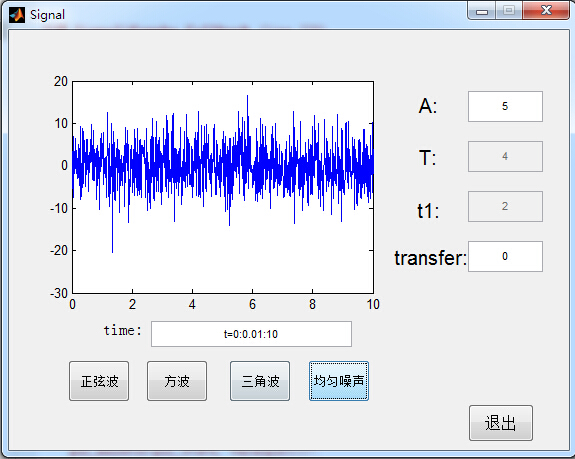Select the 三角波 triangle wave button
Image resolution: width=575 pixels, height=459 pixels.
[260, 381]
